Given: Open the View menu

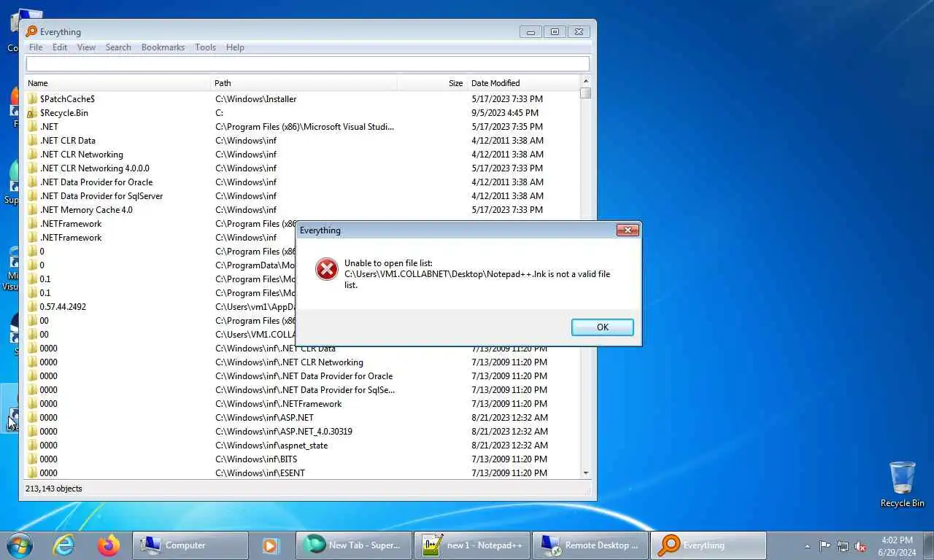Looking at the screenshot, I should pos(86,47).
